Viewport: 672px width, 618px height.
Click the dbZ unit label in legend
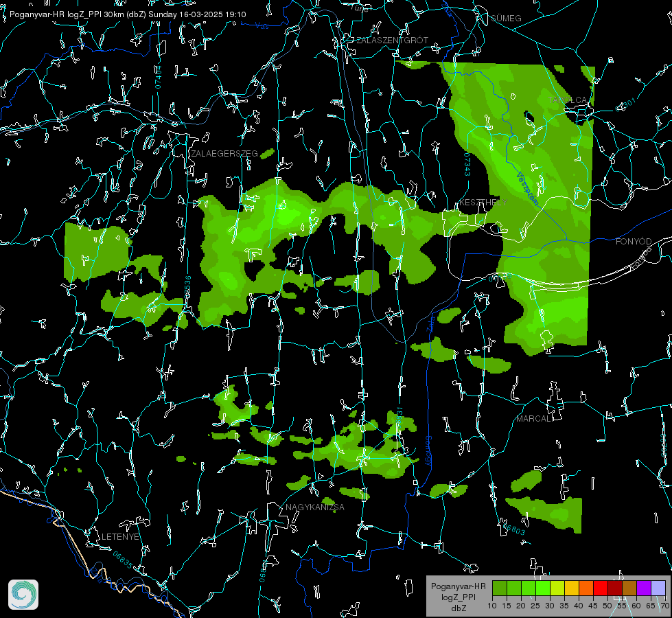[x=459, y=608]
